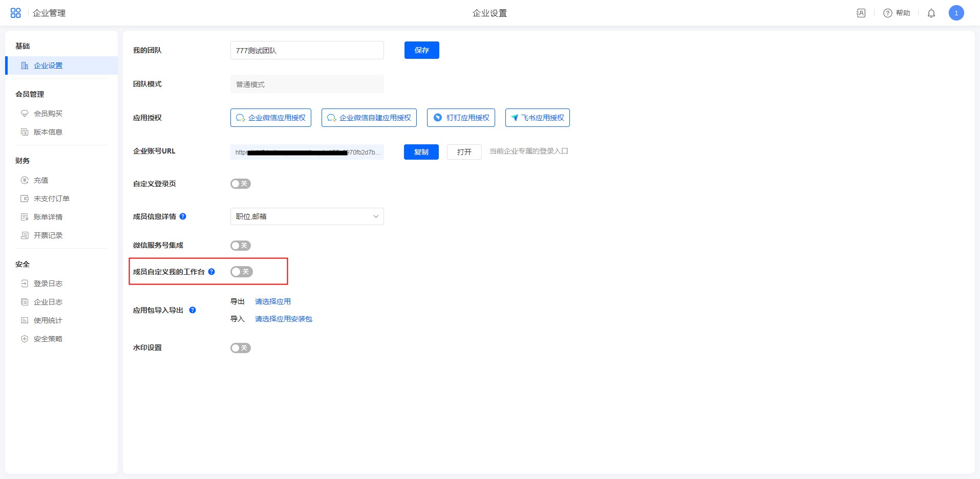This screenshot has height=479, width=980.
Task: Open the notification bell
Action: pos(931,13)
